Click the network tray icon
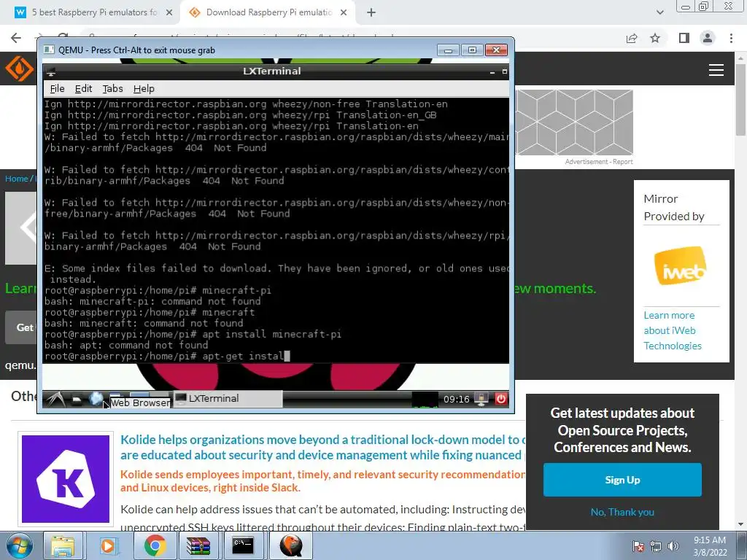Image resolution: width=747 pixels, height=560 pixels. coord(656,546)
